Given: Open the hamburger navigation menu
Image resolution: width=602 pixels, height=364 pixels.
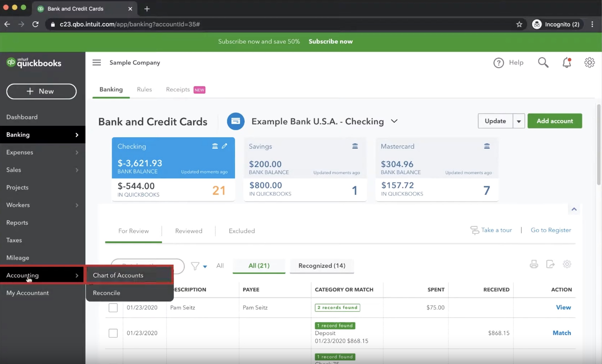Looking at the screenshot, I should (x=96, y=62).
